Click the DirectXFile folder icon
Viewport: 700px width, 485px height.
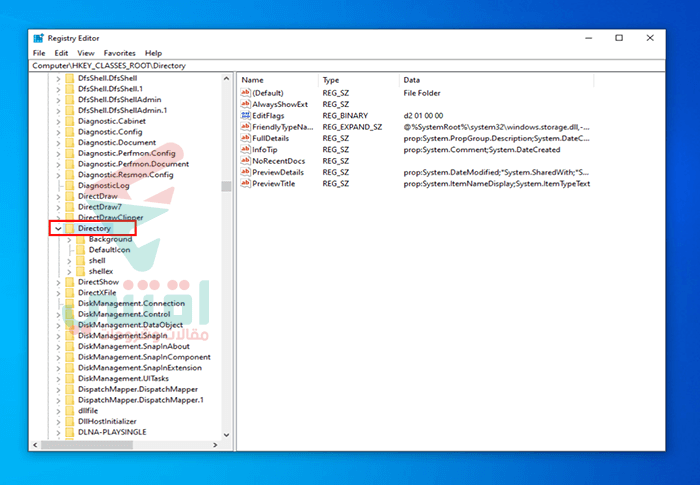tap(70, 293)
